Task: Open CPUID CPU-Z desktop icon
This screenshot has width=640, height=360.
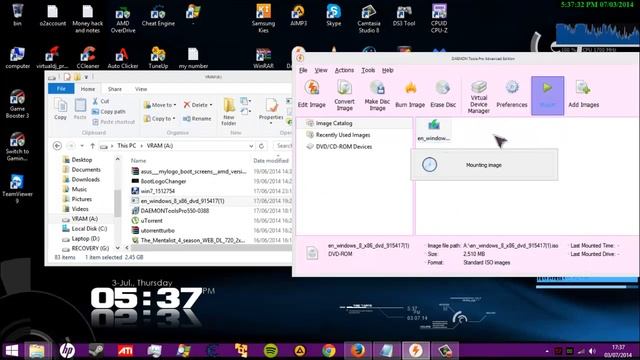Action: click(439, 18)
